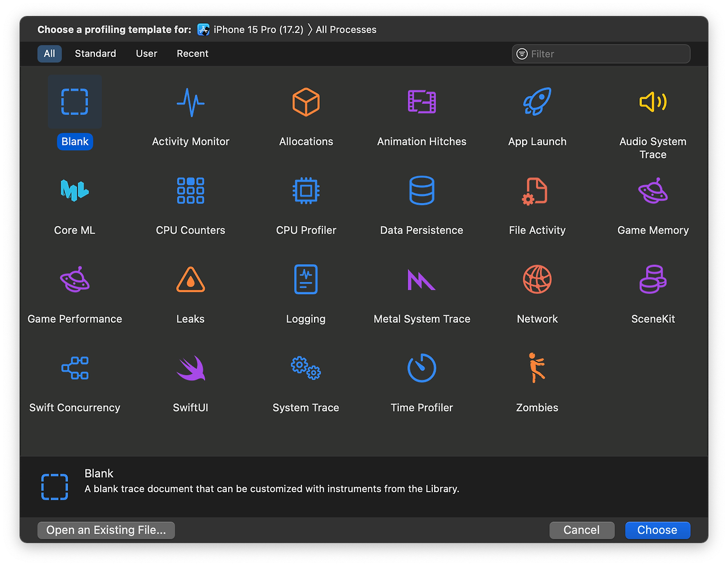Click the CPU Profiler label
The image size is (728, 566).
[306, 230]
